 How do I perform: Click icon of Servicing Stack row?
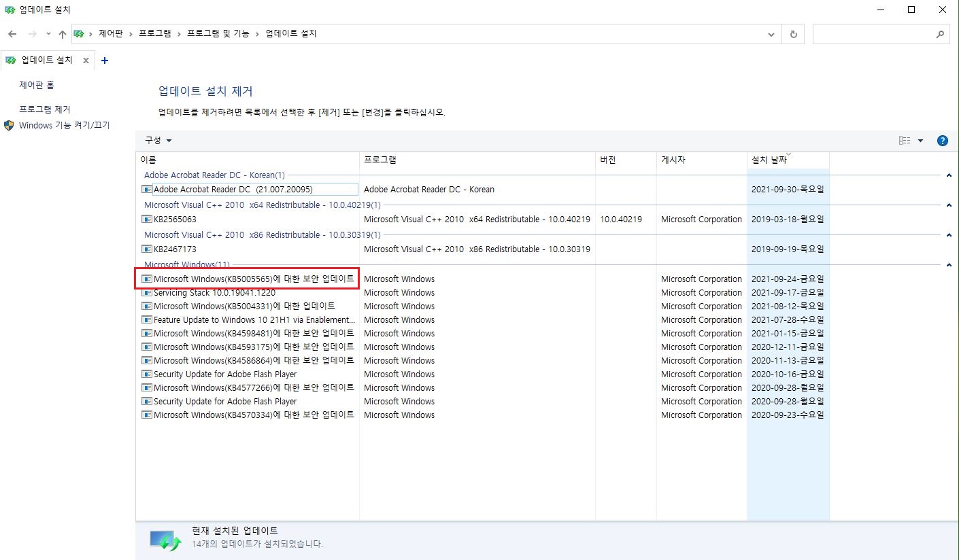click(147, 292)
